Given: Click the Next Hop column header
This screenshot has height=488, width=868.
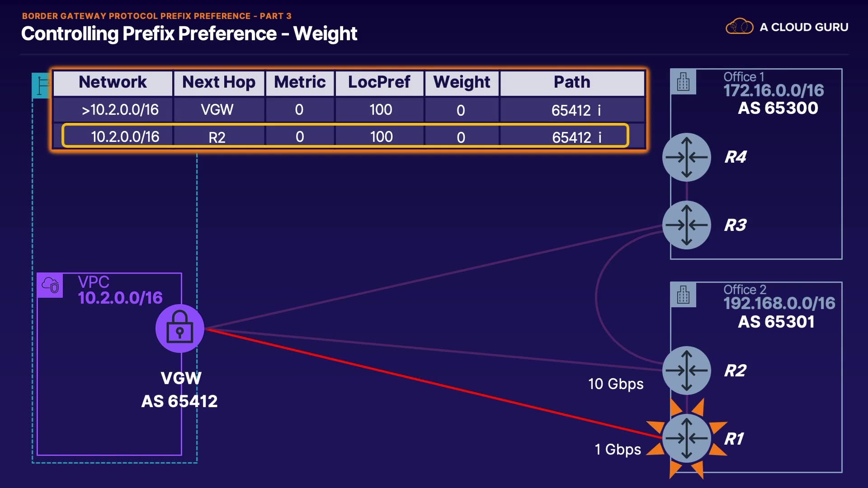Looking at the screenshot, I should pos(219,82).
